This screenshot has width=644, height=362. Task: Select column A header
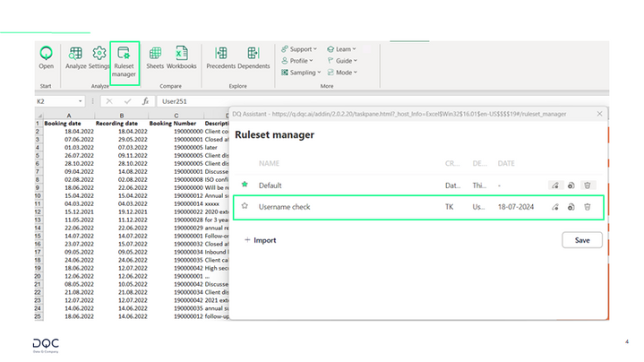pyautogui.click(x=69, y=116)
